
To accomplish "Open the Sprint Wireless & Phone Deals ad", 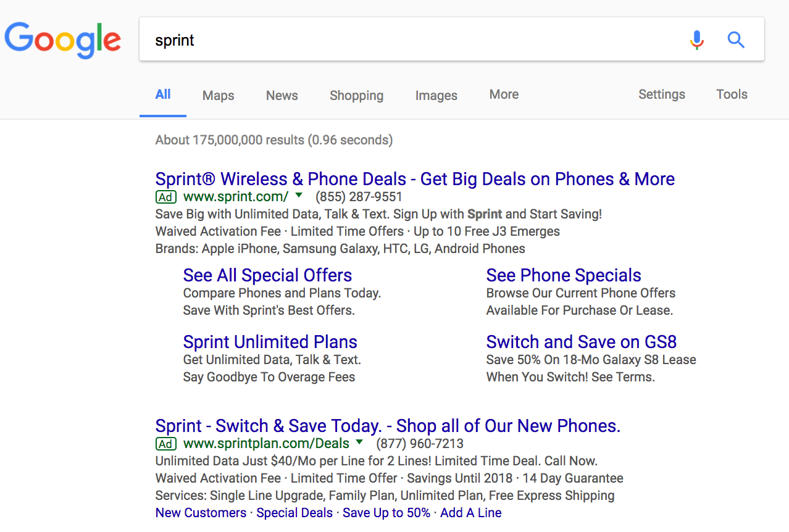I will click(x=414, y=178).
